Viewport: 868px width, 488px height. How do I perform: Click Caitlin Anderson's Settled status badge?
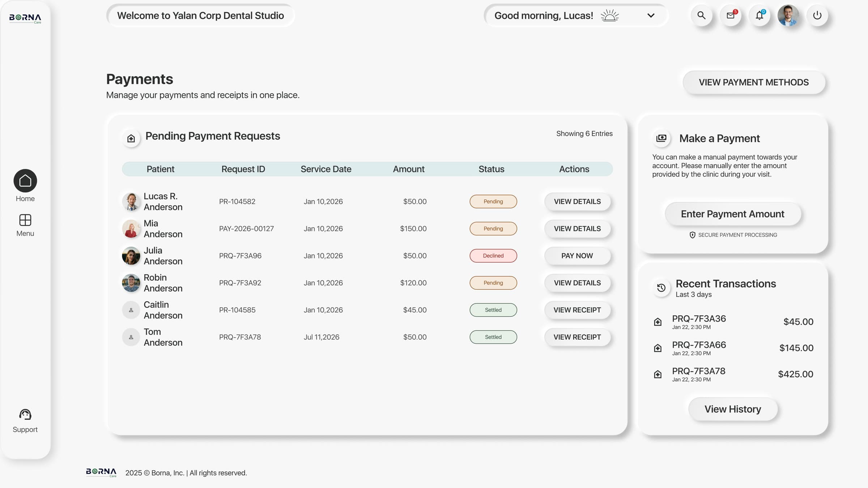493,310
